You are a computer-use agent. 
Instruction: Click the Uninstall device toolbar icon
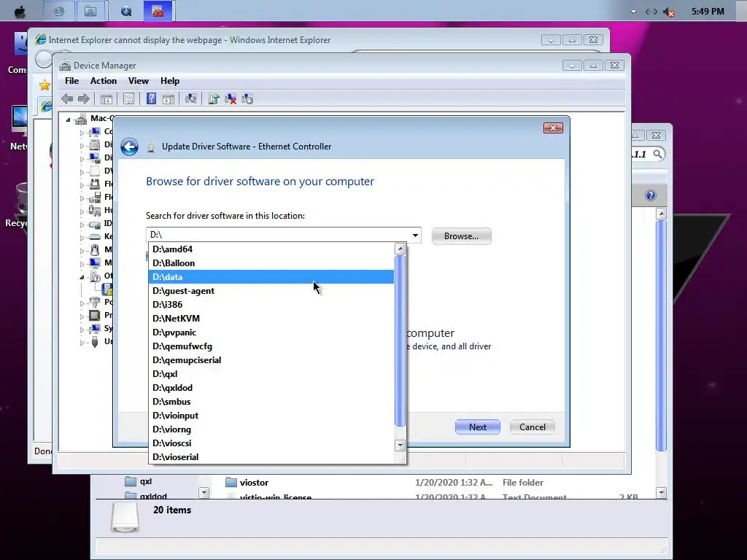pyautogui.click(x=231, y=99)
